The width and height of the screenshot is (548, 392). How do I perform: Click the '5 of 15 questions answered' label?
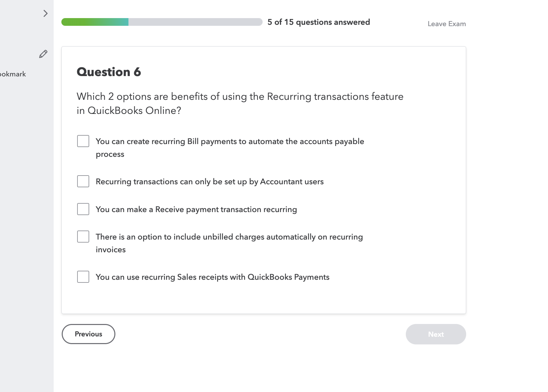pyautogui.click(x=318, y=22)
